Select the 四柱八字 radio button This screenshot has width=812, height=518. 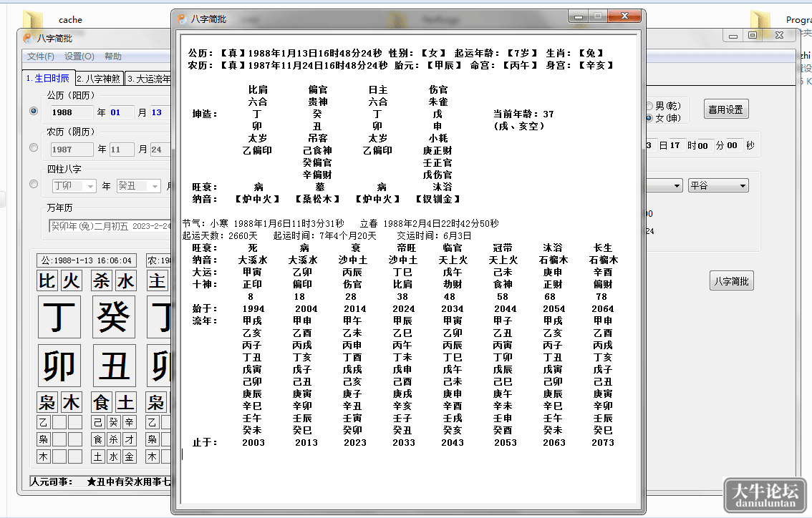click(34, 184)
